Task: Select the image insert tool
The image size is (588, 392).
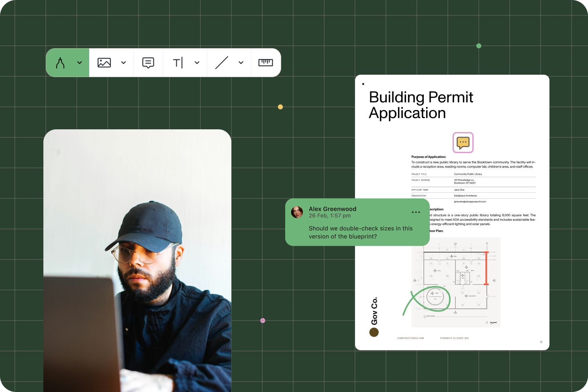Action: point(104,63)
